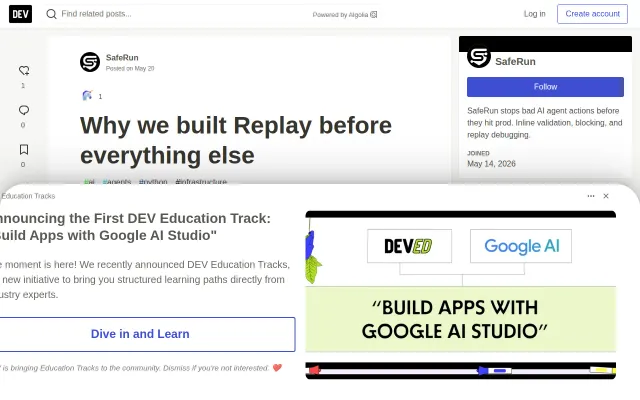Click the Build Apps with Google AI Studio image

click(460, 295)
